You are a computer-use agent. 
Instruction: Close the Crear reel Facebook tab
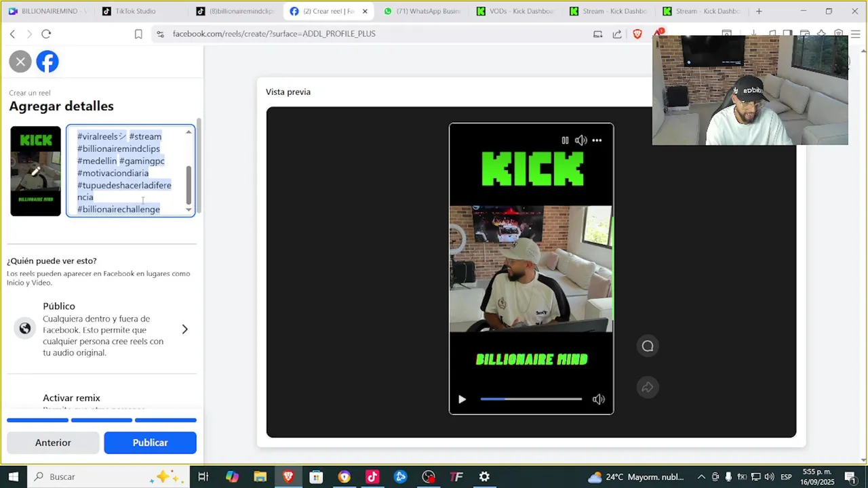click(x=365, y=11)
